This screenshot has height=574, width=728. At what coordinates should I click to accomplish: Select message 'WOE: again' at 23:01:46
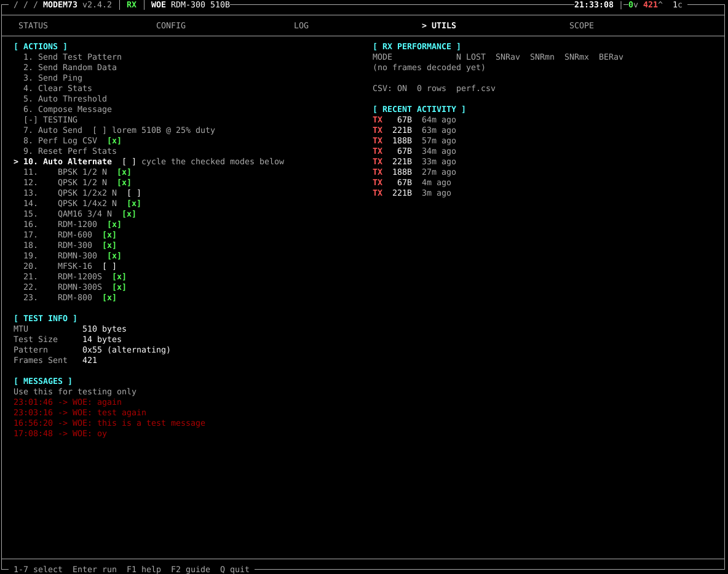click(x=68, y=402)
